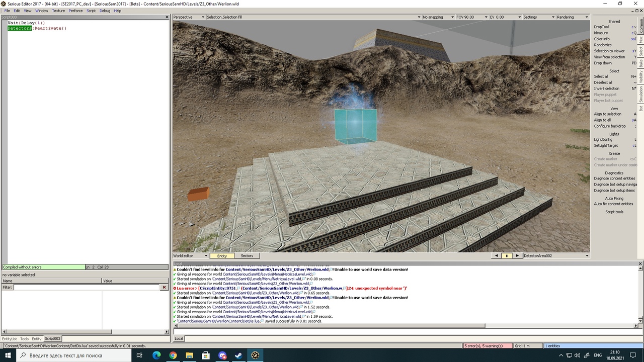Open the Help menu
The height and width of the screenshot is (362, 644).
(118, 11)
